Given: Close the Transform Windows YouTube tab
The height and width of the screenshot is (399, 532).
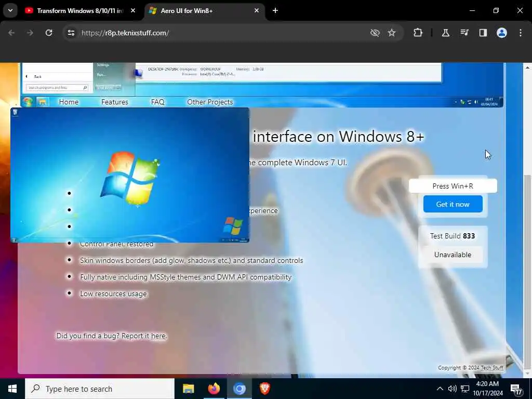Looking at the screenshot, I should [x=133, y=10].
